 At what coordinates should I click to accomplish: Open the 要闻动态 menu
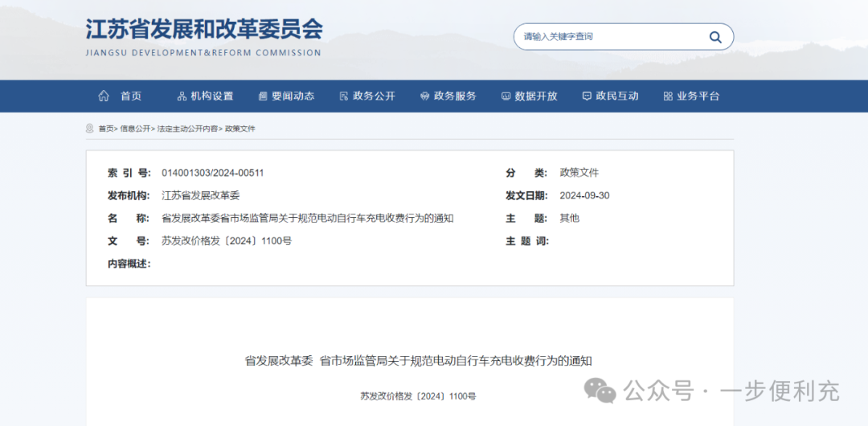(x=293, y=96)
